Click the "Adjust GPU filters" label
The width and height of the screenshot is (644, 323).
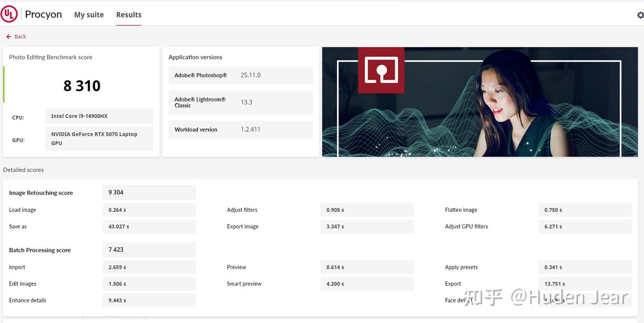click(466, 227)
